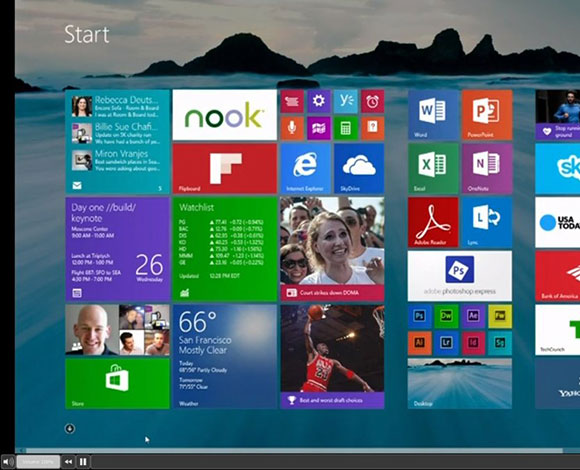Mute the video with speaker icon
The width and height of the screenshot is (580, 470).
click(8, 461)
